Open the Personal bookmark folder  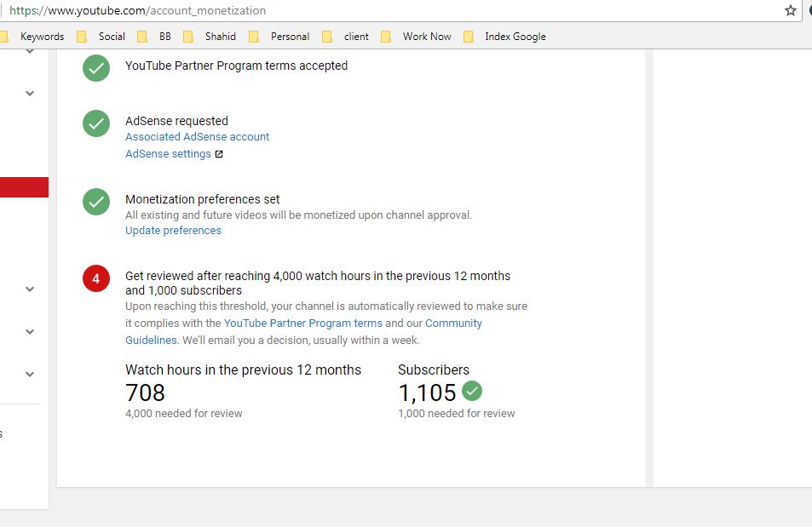pyautogui.click(x=279, y=37)
